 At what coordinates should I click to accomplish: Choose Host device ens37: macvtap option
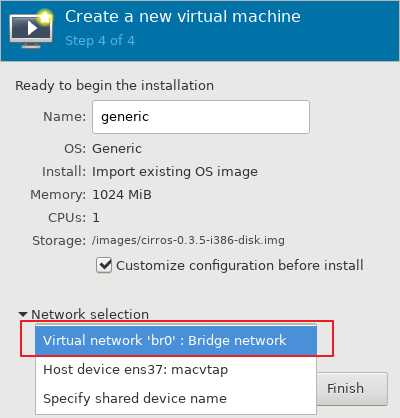[x=176, y=369]
